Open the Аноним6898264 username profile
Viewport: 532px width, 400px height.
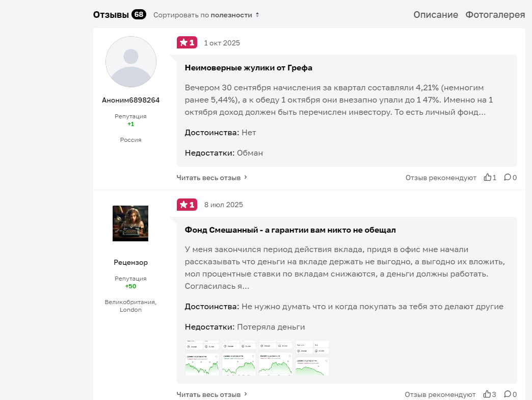tap(131, 100)
